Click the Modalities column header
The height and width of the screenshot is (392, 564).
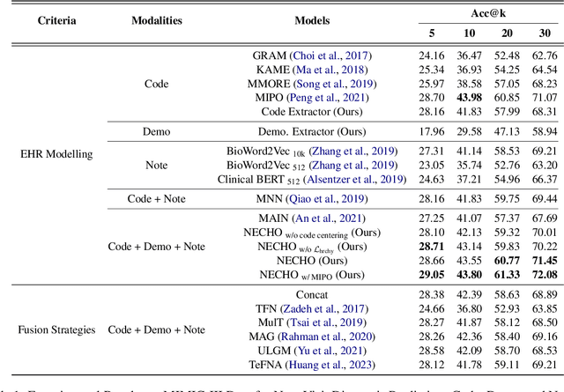pyautogui.click(x=156, y=18)
